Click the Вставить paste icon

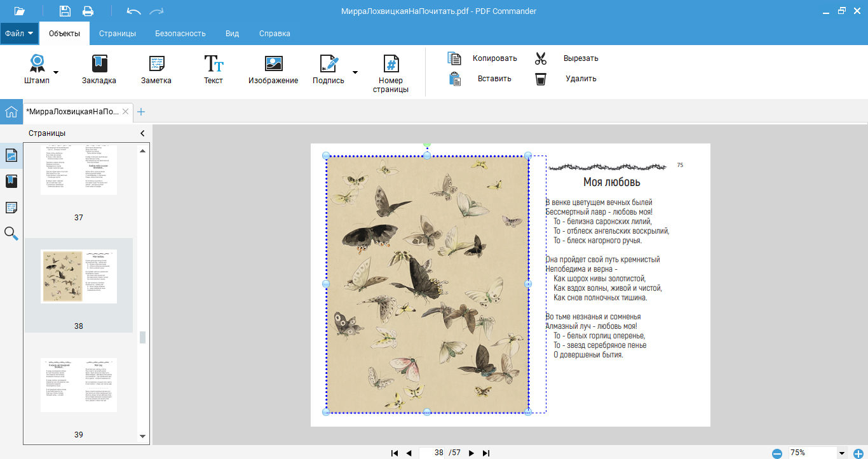(x=454, y=79)
